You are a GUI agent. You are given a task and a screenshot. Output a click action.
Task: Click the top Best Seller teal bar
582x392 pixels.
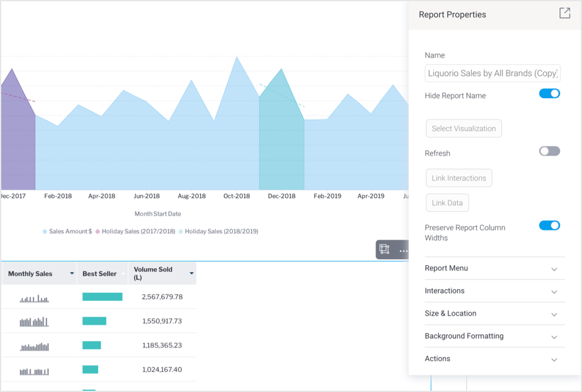(x=102, y=297)
